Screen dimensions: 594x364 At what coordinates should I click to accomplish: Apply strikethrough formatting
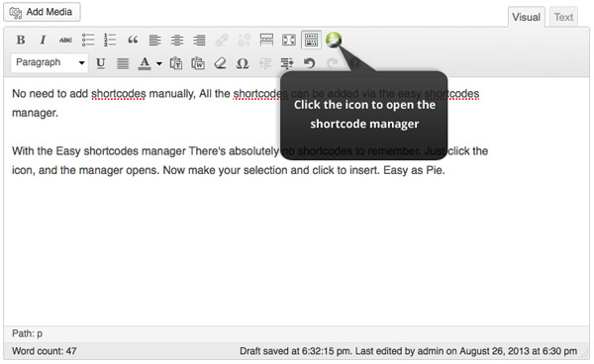tap(65, 40)
